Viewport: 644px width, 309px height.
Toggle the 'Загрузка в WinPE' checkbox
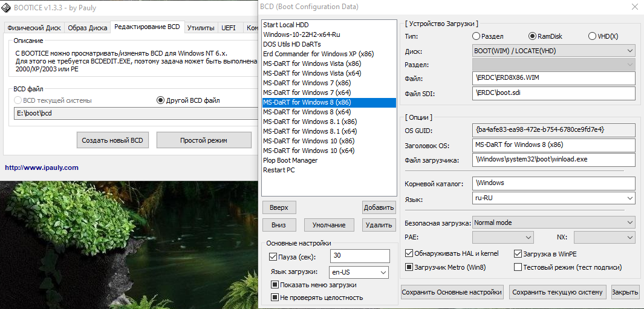[518, 254]
